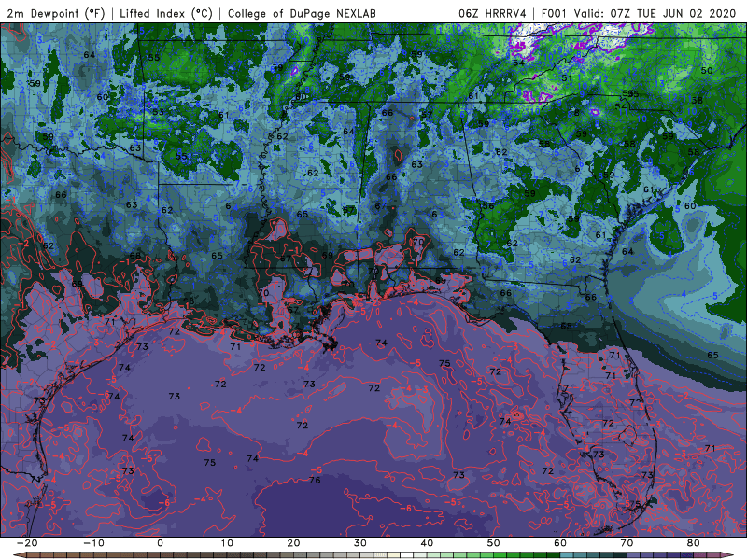The image size is (747, 560).
Task: Click the 'F001' forecast hour label
Action: pyautogui.click(x=554, y=13)
